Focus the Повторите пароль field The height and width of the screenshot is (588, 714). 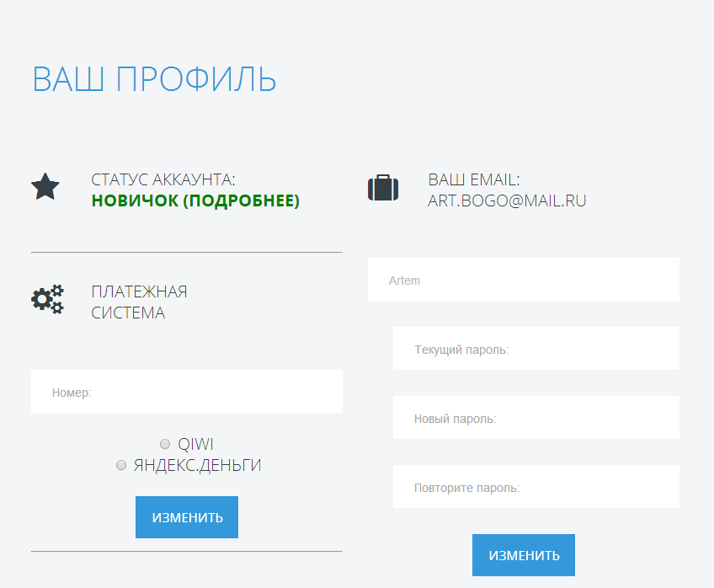click(536, 487)
